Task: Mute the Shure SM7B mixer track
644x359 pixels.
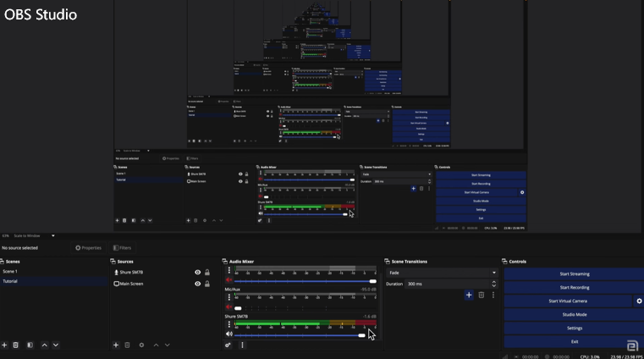Action: point(228,334)
